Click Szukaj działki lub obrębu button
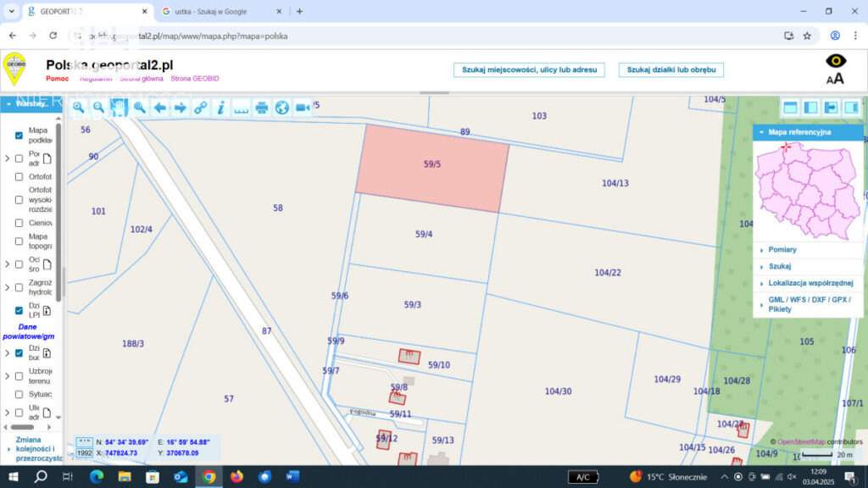The width and height of the screenshot is (868, 488). pos(670,69)
